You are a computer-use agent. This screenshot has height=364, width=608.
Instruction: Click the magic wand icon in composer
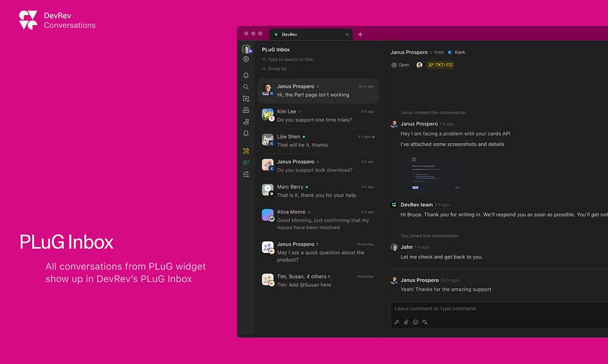click(397, 322)
